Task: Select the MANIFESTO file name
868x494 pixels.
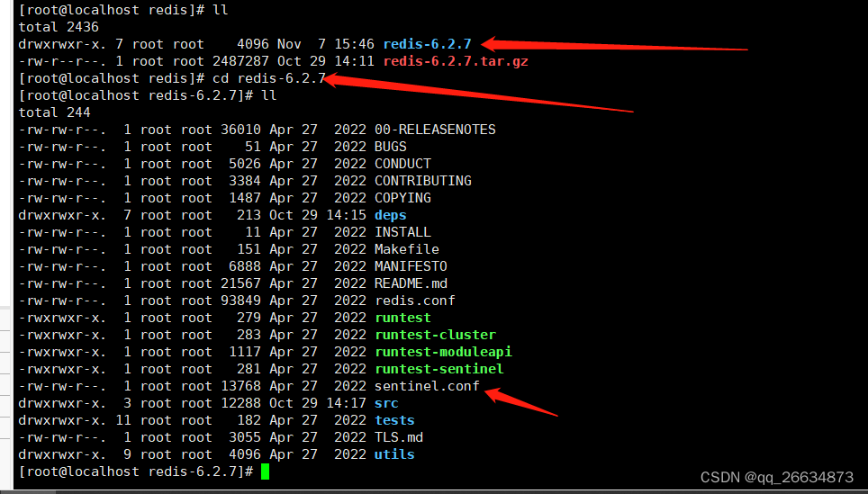Action: coord(411,266)
